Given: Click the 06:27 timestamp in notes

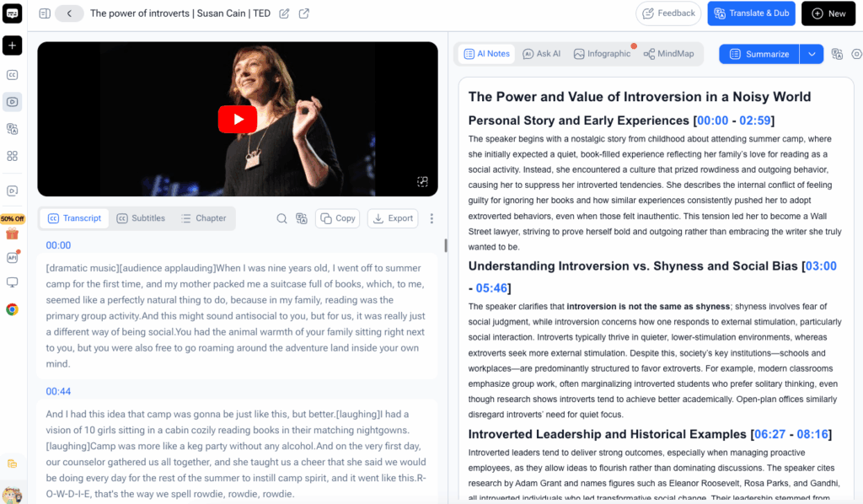Looking at the screenshot, I should coord(770,435).
